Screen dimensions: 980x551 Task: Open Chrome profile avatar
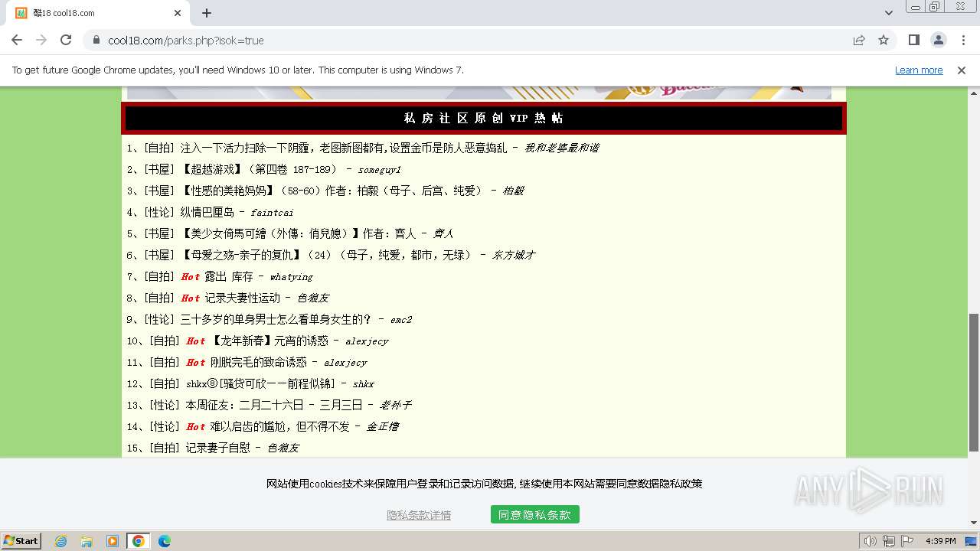938,40
